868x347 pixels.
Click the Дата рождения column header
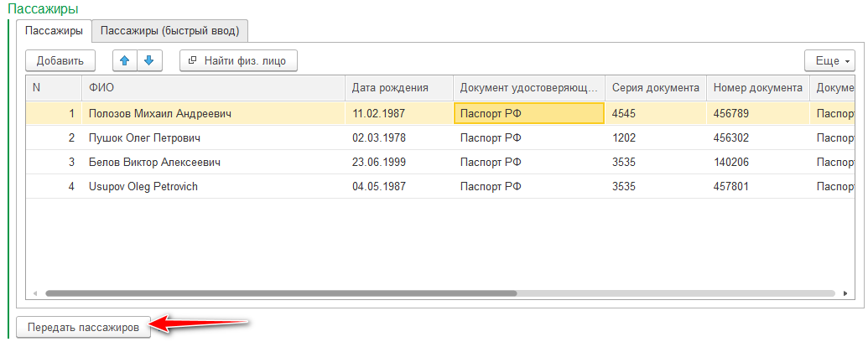coord(398,87)
